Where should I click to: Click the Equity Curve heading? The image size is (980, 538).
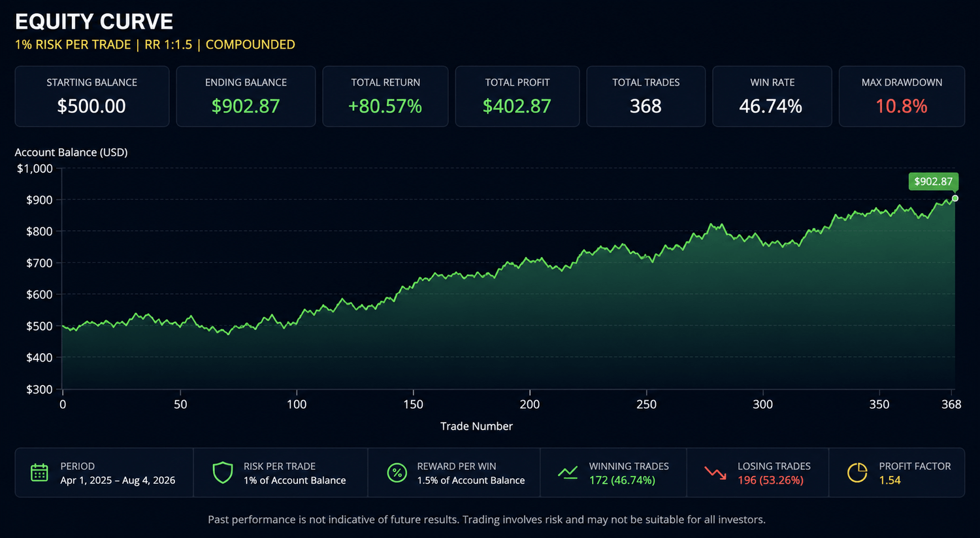click(x=94, y=22)
